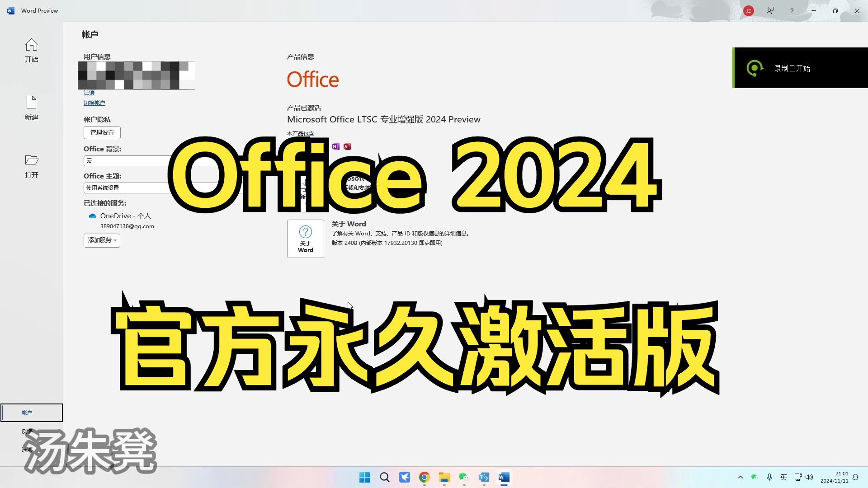Viewport: 868px width, 488px height.
Task: Toggle screen recording indicator button
Action: (x=754, y=67)
